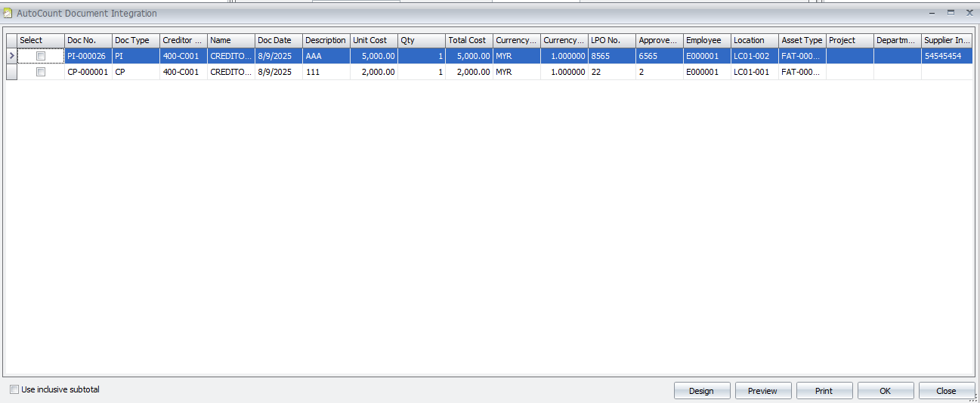Click the LC01-001 location cell
The image size is (980, 403).
(x=755, y=72)
